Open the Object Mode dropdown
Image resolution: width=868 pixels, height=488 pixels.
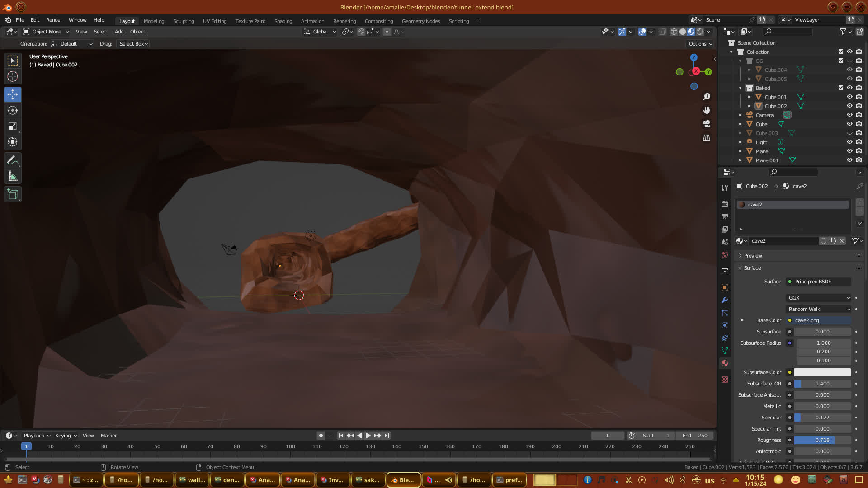pyautogui.click(x=46, y=32)
